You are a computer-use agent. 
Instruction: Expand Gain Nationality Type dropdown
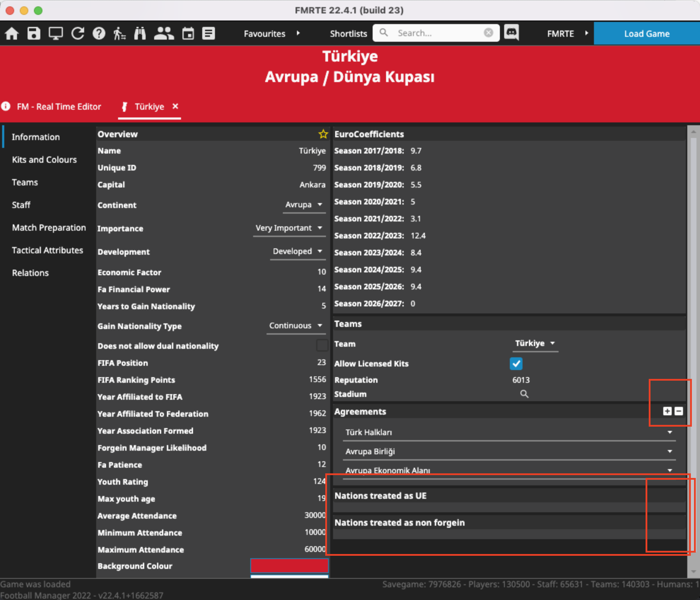click(x=296, y=326)
